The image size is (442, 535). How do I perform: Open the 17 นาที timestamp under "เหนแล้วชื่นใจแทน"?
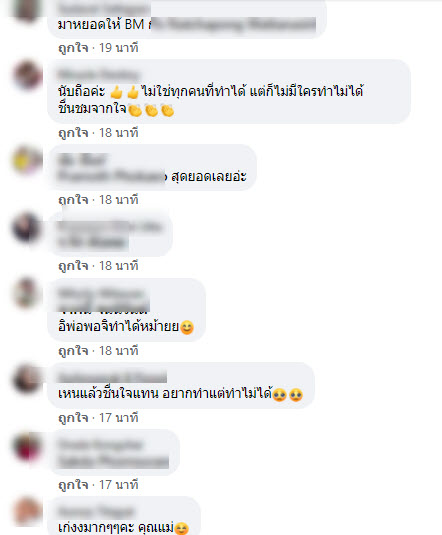pyautogui.click(x=118, y=418)
